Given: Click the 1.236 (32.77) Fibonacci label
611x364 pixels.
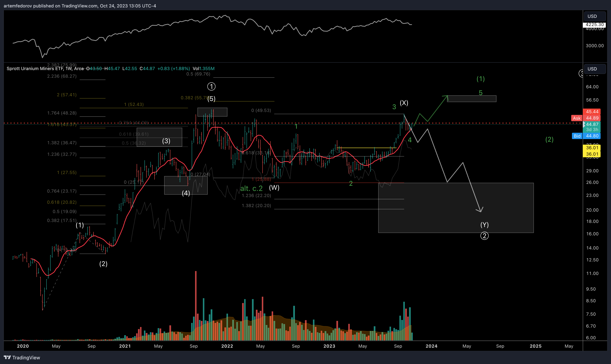Looking at the screenshot, I should click(x=62, y=154).
